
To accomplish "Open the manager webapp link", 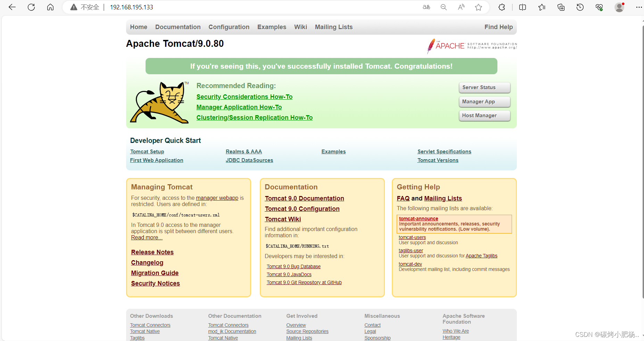I will point(217,198).
